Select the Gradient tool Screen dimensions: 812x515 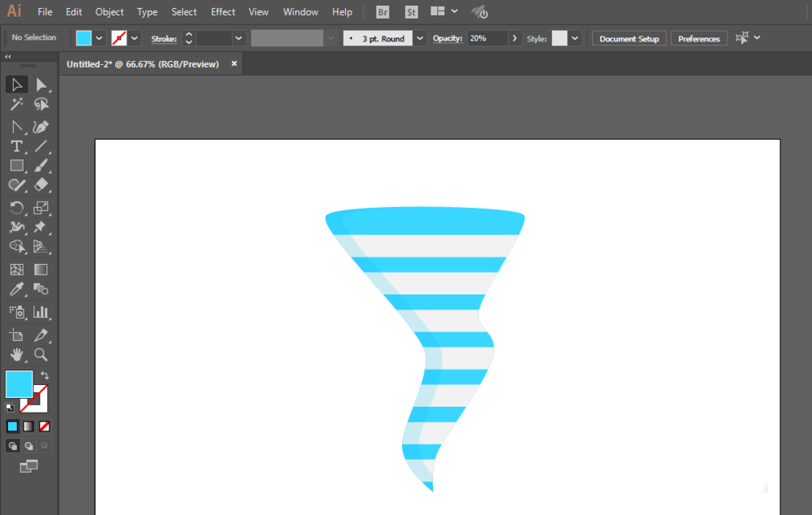pyautogui.click(x=41, y=270)
